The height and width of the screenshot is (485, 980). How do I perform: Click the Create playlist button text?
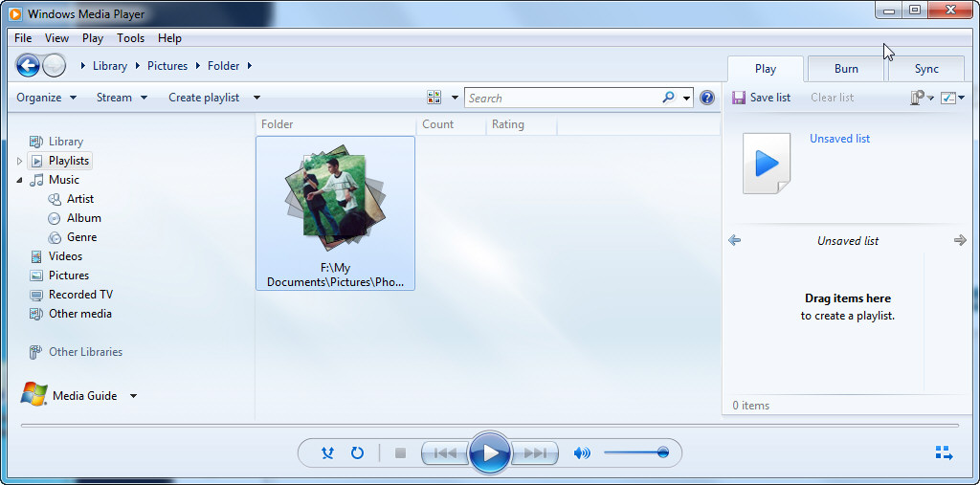click(x=204, y=98)
